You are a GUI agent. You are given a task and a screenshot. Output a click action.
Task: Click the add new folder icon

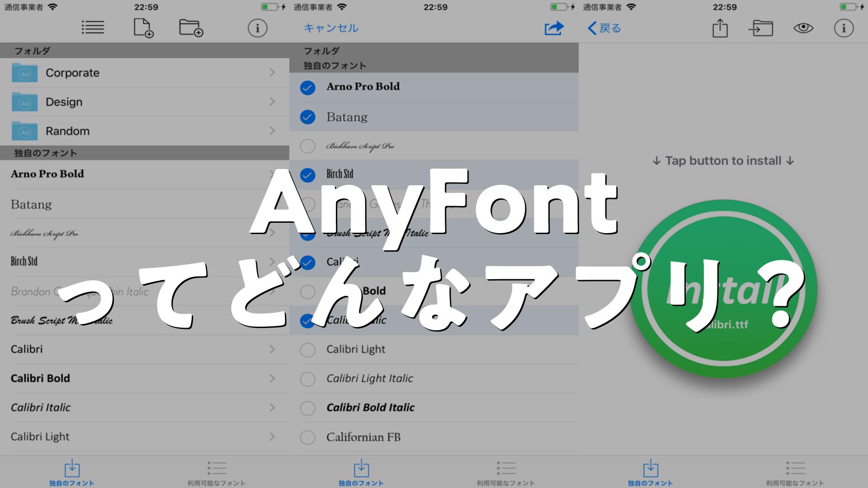coord(191,28)
